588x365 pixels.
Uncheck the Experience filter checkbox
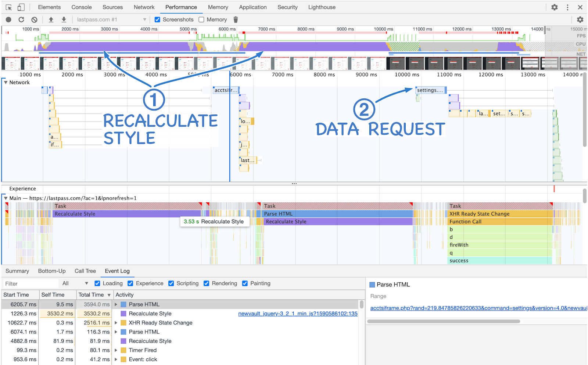130,283
